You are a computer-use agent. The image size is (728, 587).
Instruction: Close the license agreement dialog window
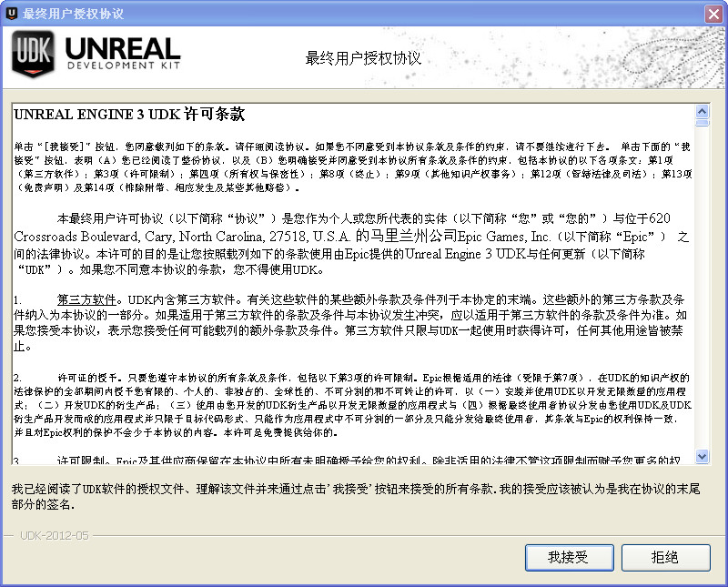tap(713, 14)
